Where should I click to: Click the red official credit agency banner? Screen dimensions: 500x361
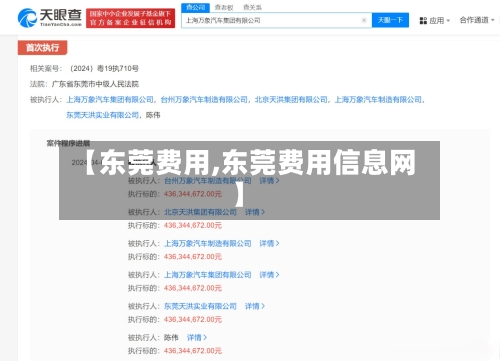[x=130, y=18]
